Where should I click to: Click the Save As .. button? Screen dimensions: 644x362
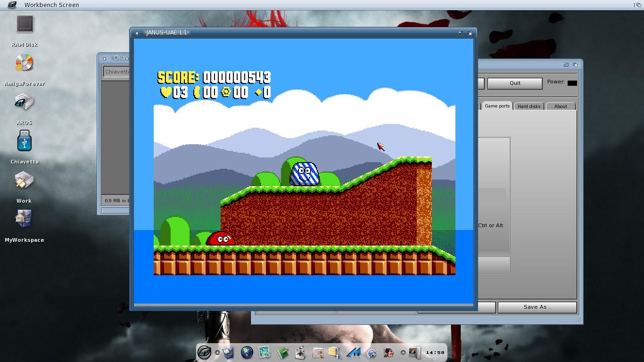(x=537, y=307)
